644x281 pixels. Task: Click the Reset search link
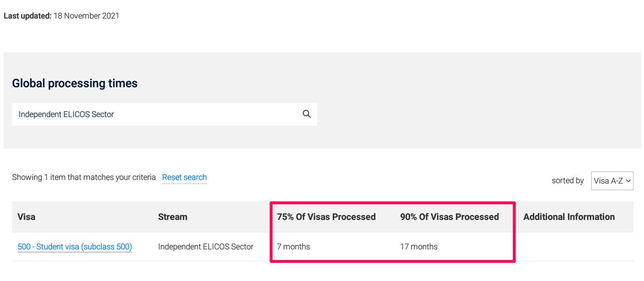pos(184,177)
